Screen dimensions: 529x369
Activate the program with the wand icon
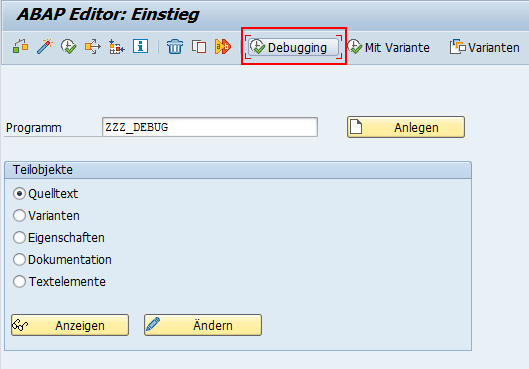45,46
